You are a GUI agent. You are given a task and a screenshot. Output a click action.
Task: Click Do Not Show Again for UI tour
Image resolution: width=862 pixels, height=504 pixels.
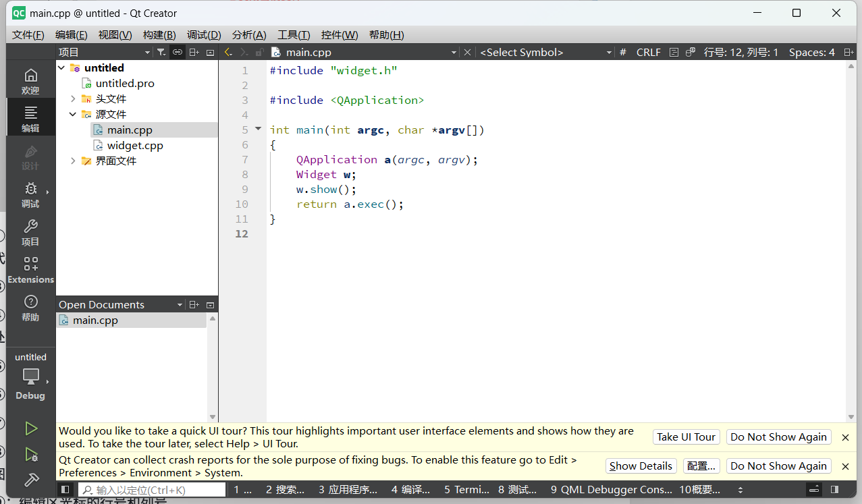[x=778, y=437]
